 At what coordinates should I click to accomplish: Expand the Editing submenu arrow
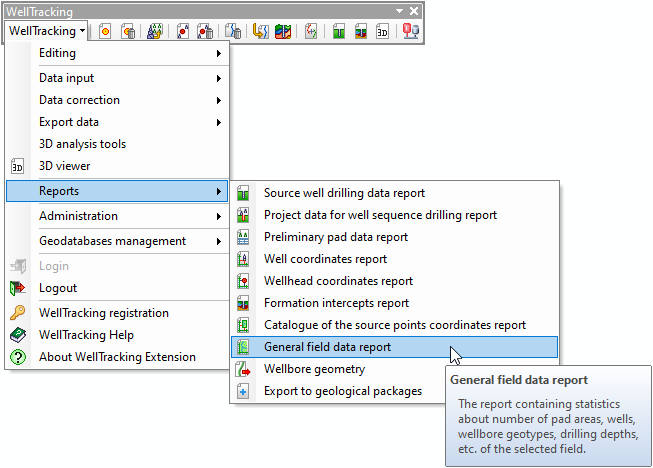[219, 53]
